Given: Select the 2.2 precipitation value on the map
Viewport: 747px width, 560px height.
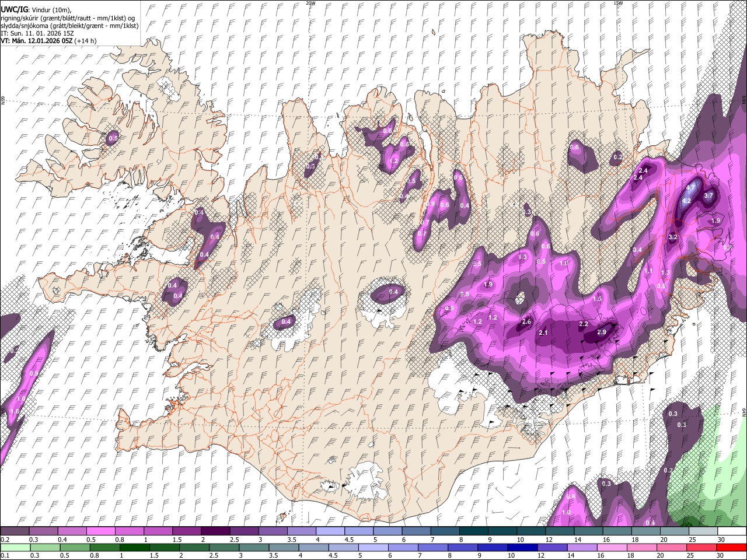Looking at the screenshot, I should tap(584, 324).
